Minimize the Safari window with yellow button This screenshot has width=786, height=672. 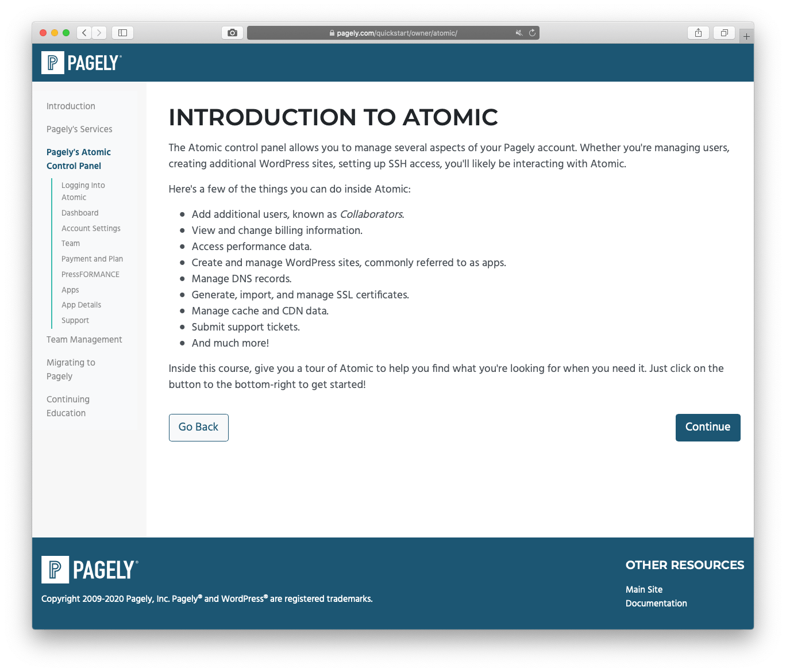[55, 33]
